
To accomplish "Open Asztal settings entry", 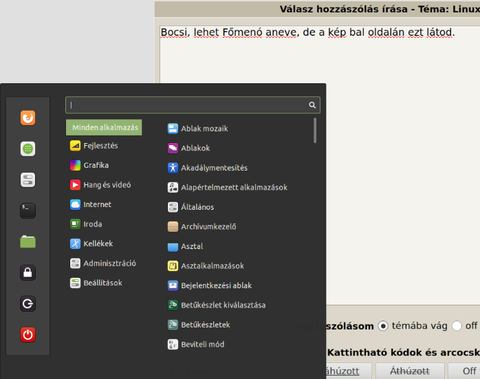I will tap(185, 246).
